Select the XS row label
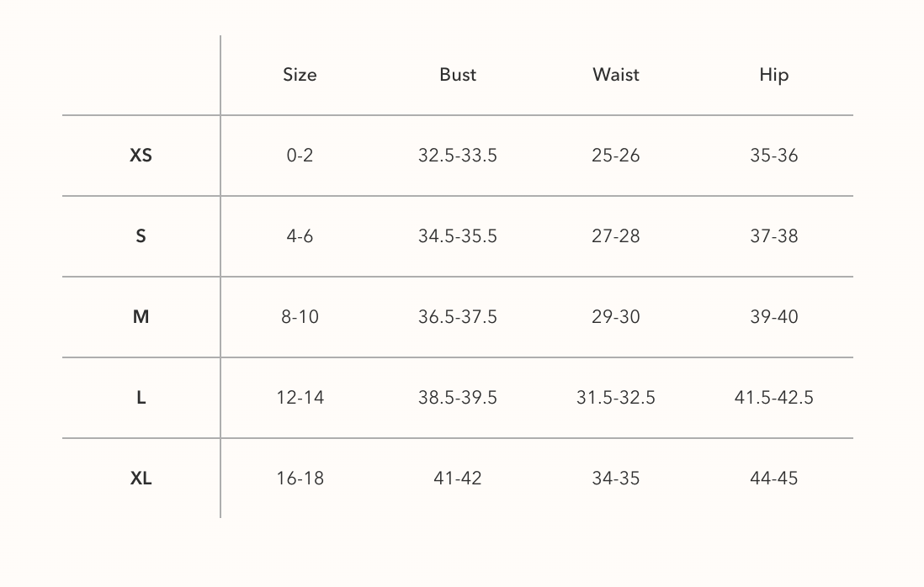Viewport: 924px width, 587px height. tap(141, 156)
